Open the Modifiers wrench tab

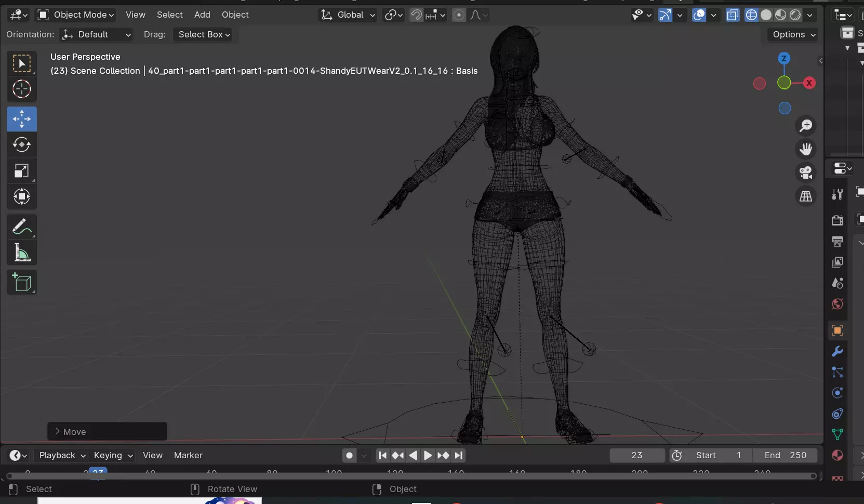[x=838, y=351]
